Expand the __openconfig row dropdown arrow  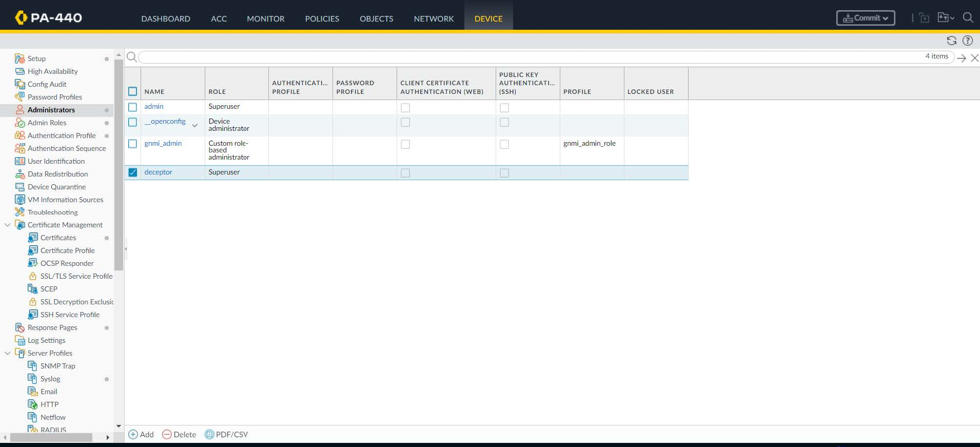195,125
